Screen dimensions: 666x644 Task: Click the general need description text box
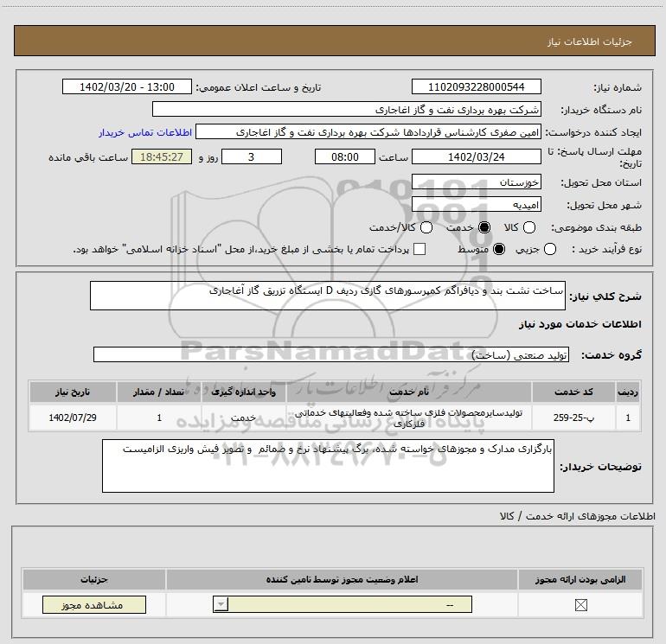click(328, 296)
